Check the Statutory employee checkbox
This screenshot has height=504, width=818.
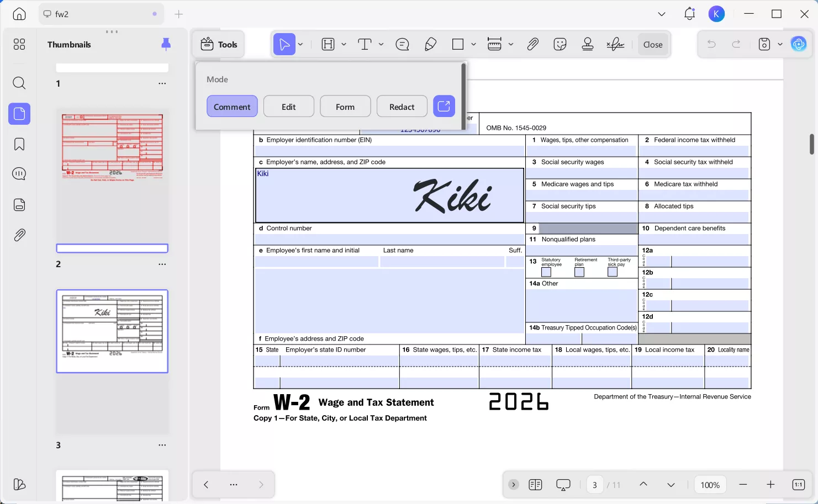[x=546, y=272]
